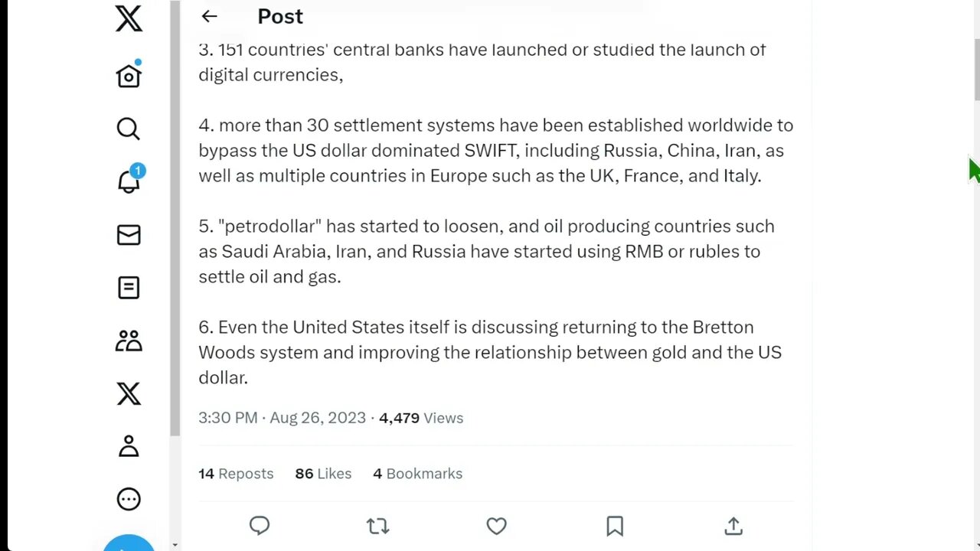
Task: Reply to post using speech bubble icon
Action: [260, 526]
